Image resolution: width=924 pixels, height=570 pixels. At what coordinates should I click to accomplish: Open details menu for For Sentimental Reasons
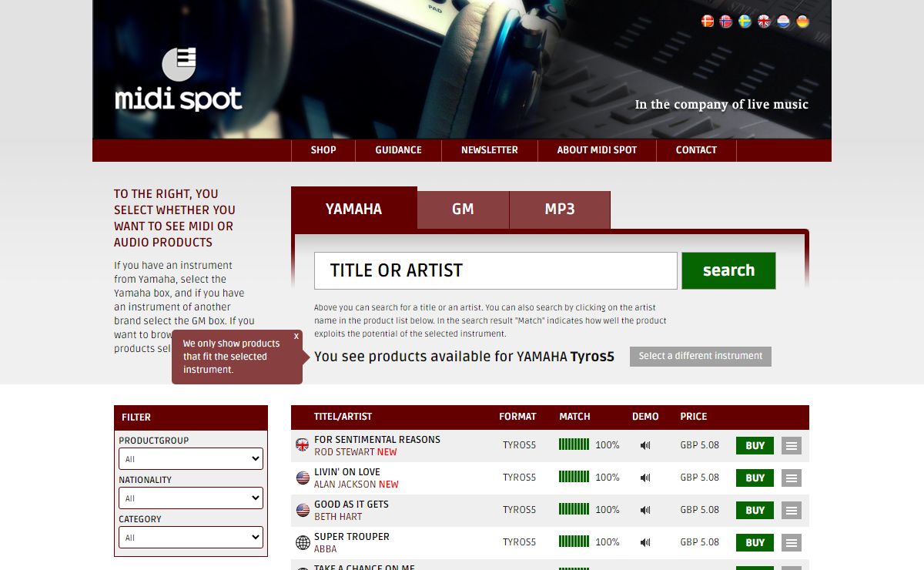point(792,445)
